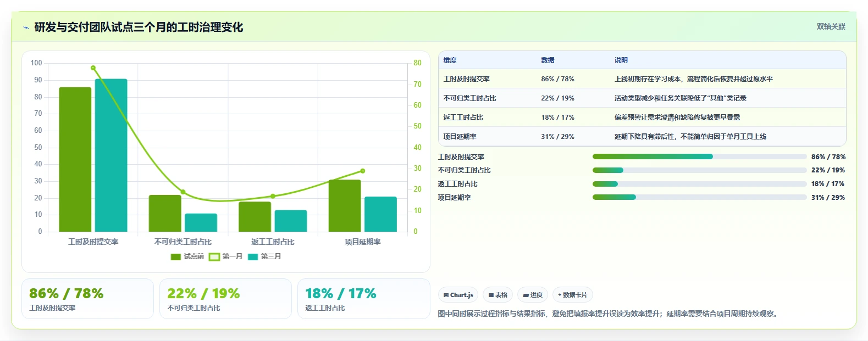Click the line point above 项目延期率 bars
This screenshot has height=341, width=868.
[x=363, y=171]
